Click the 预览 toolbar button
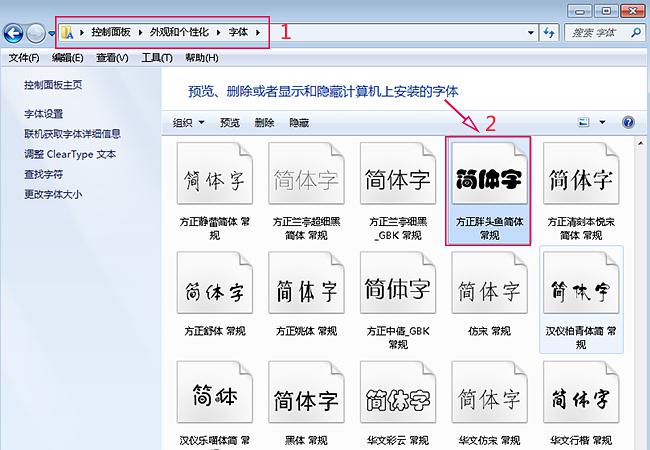This screenshot has width=650, height=450. point(230,123)
